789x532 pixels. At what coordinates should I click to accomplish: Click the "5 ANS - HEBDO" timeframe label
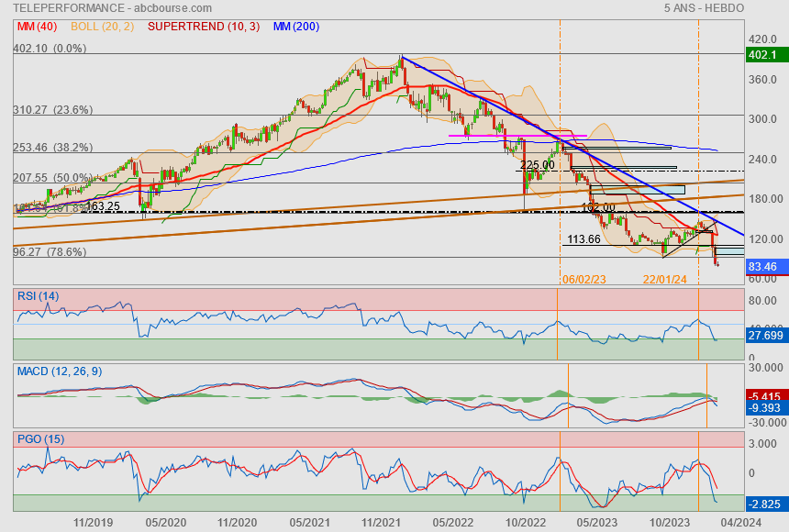coord(704,8)
